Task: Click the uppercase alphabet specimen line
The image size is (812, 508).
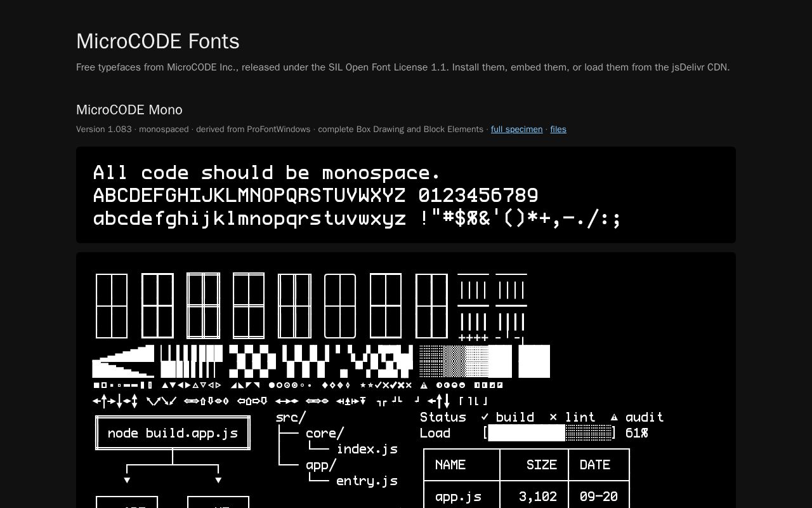Action: [316, 196]
